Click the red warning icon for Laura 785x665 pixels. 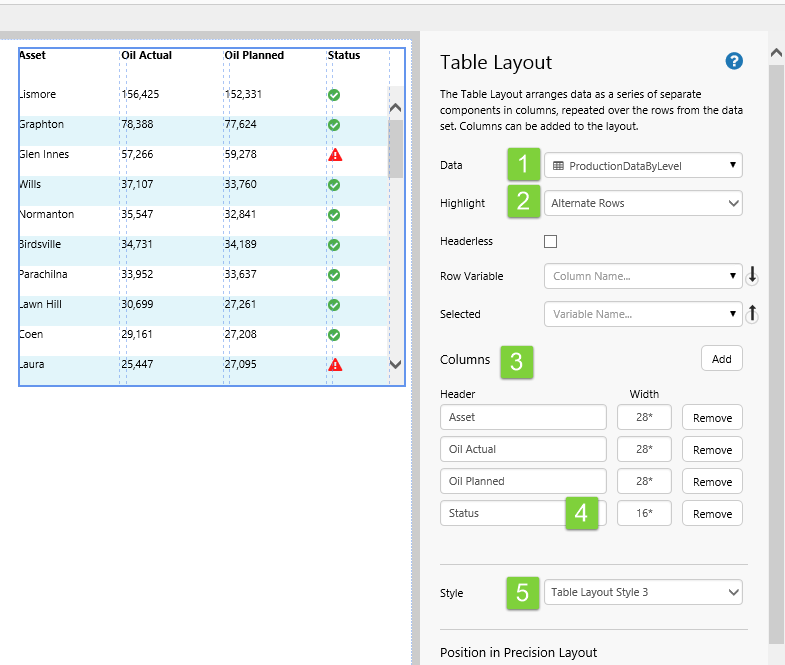pyautogui.click(x=334, y=365)
